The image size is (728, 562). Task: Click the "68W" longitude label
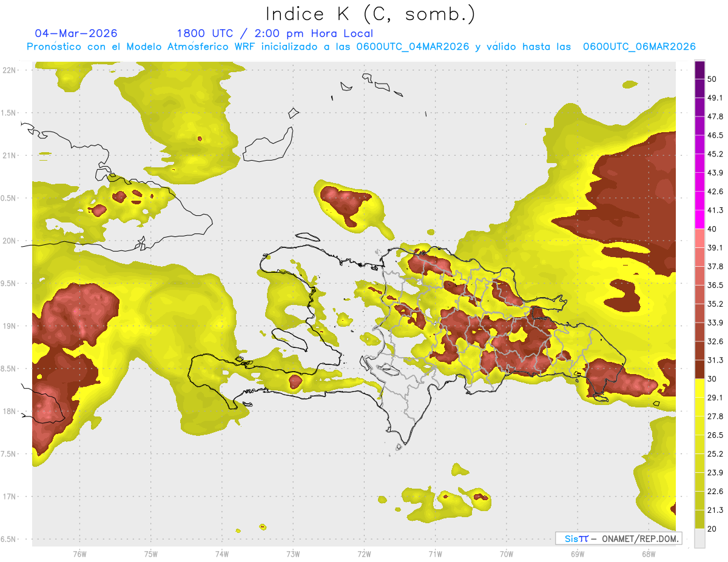tap(649, 554)
